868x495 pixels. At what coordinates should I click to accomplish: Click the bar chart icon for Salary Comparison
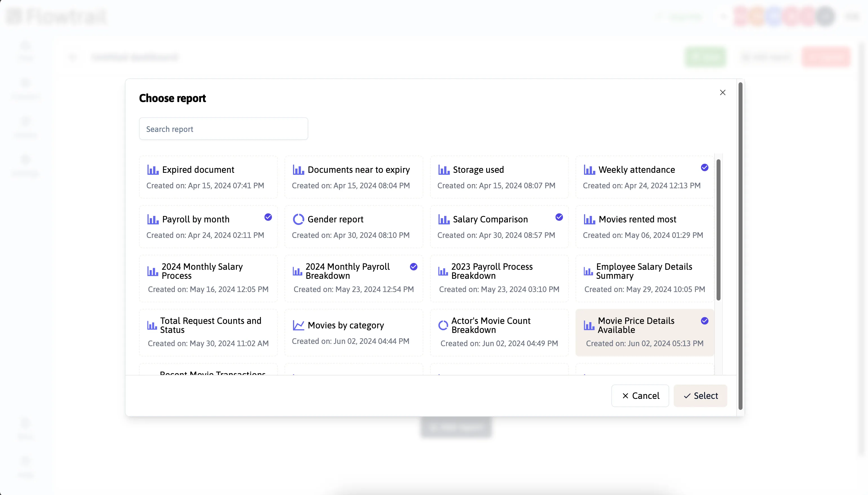(444, 219)
